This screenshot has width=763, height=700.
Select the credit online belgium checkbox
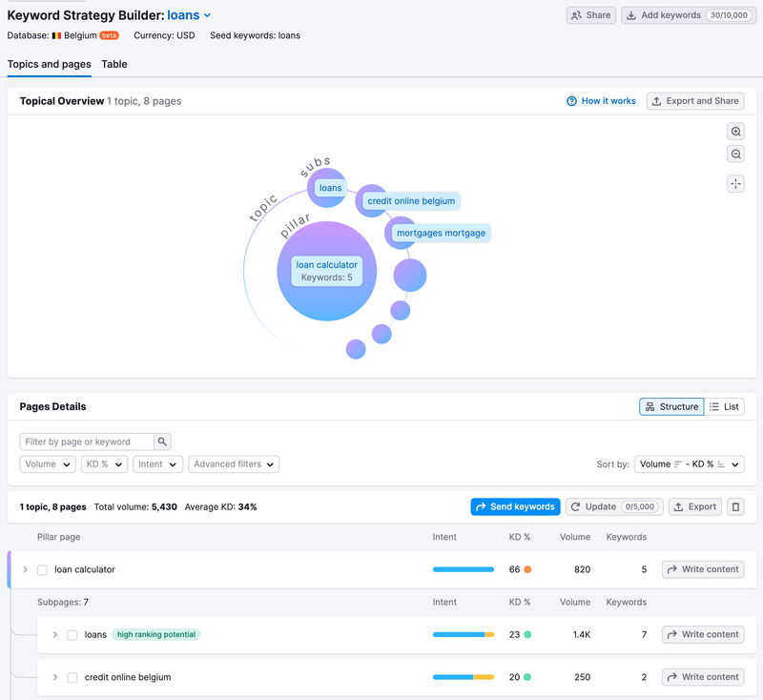click(72, 677)
